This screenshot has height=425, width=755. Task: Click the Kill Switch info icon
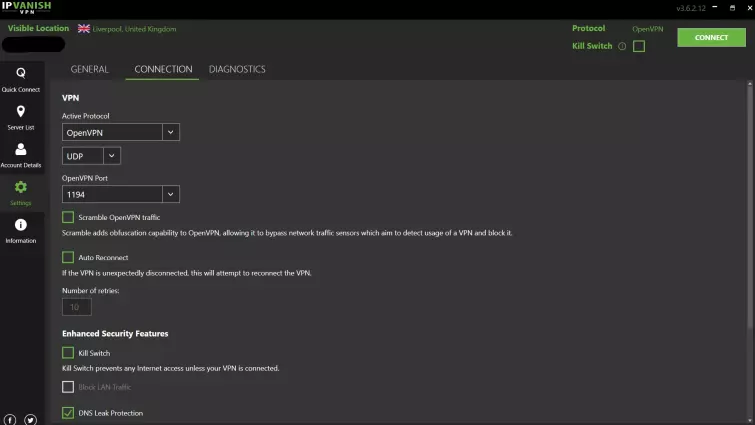coord(622,46)
